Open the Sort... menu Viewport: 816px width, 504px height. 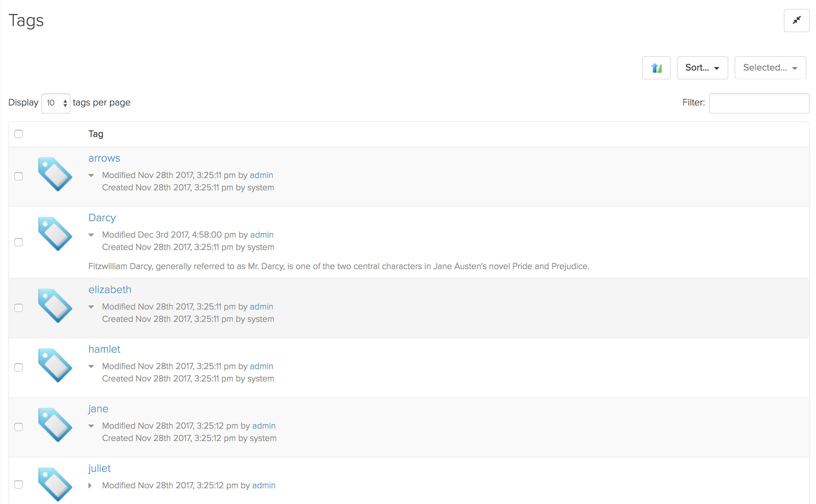click(702, 68)
